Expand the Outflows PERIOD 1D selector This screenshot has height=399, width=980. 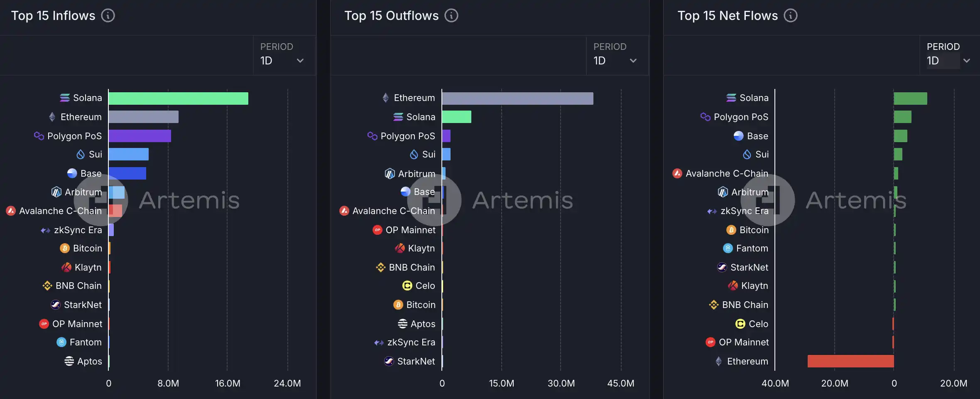pyautogui.click(x=615, y=60)
